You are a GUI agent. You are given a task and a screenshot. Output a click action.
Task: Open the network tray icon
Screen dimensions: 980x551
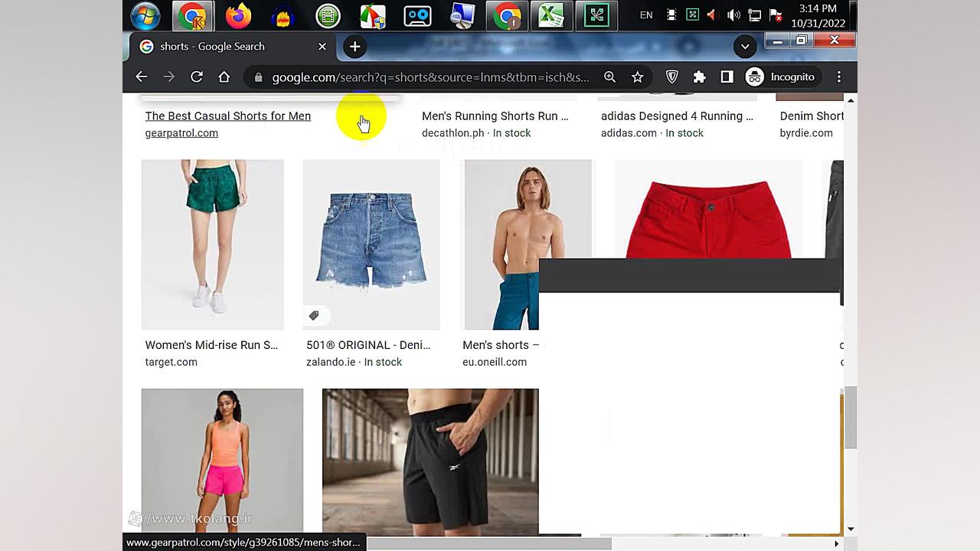point(754,15)
